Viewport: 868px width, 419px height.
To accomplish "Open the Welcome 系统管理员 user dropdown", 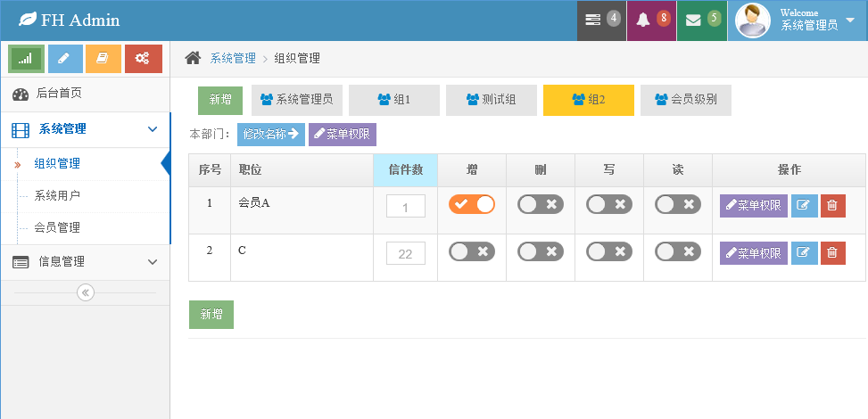I will [x=798, y=21].
